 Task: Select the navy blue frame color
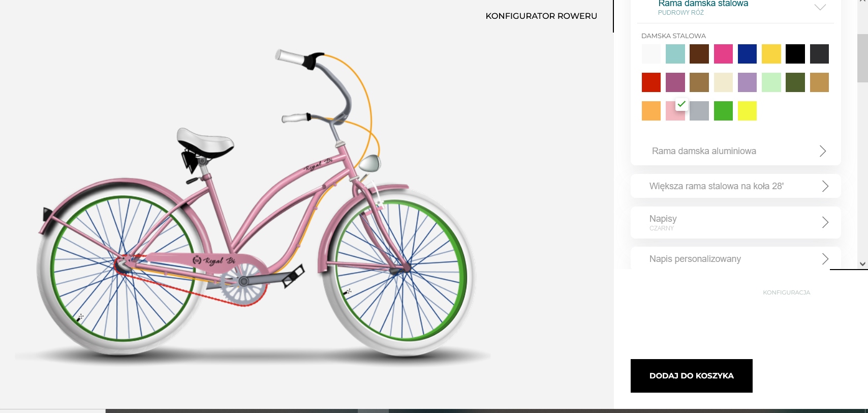coord(747,54)
